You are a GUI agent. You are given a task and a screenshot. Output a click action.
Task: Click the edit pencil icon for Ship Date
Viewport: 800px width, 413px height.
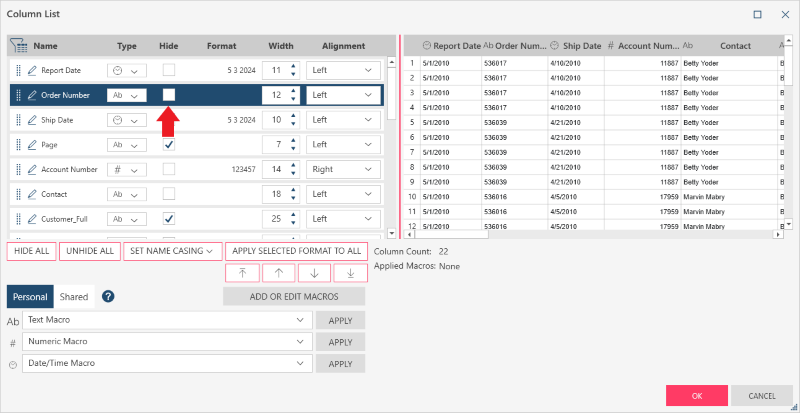click(32, 120)
